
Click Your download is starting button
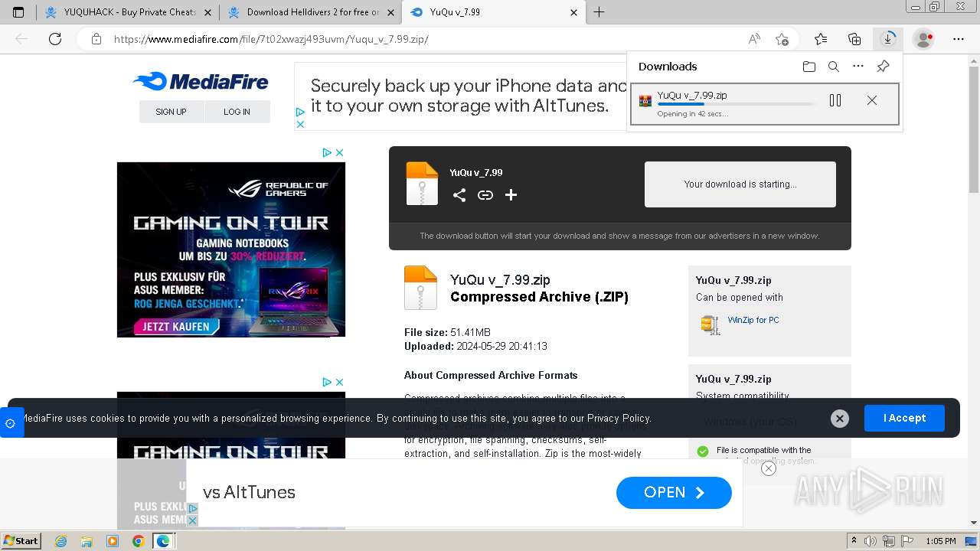[740, 184]
